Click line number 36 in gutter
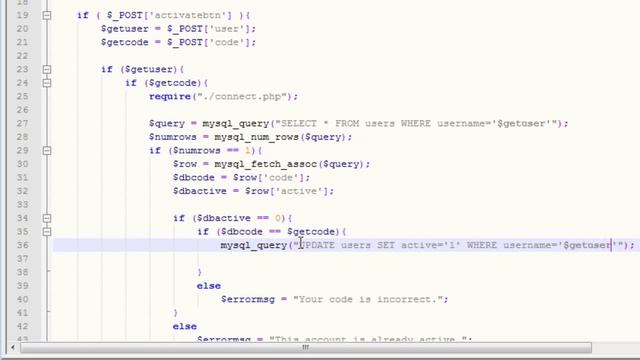 click(x=23, y=245)
